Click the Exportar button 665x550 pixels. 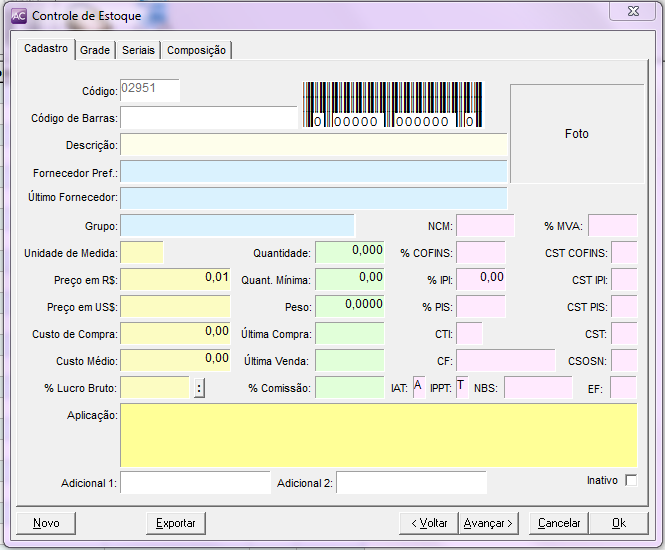pyautogui.click(x=176, y=523)
